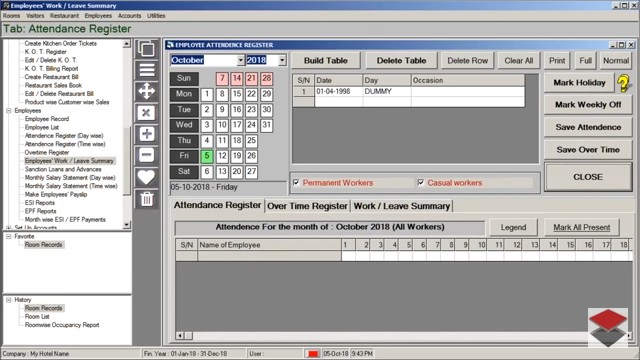Open Make Employees' Payslip item

click(x=56, y=194)
